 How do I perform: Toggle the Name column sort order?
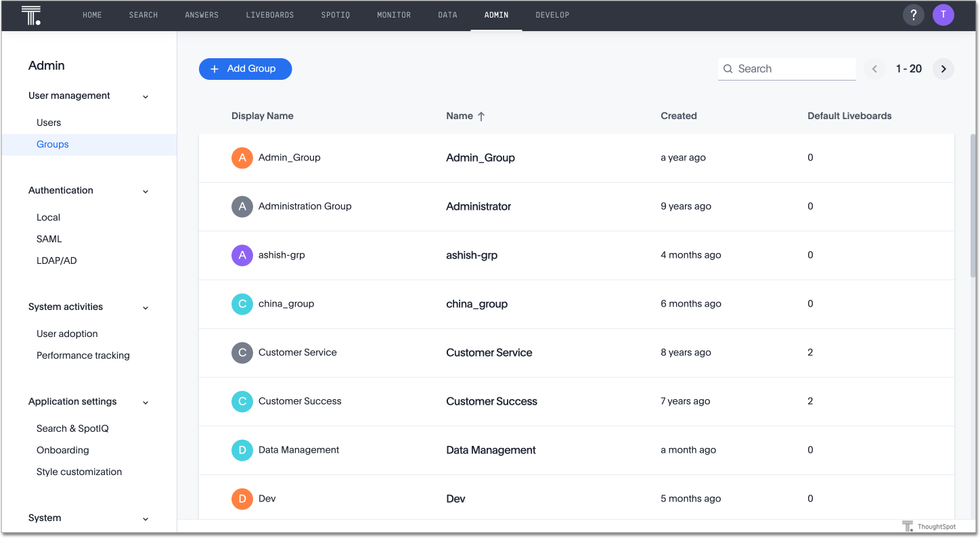[465, 116]
